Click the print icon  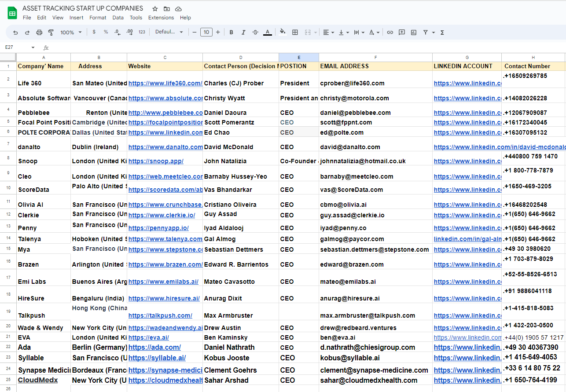39,32
